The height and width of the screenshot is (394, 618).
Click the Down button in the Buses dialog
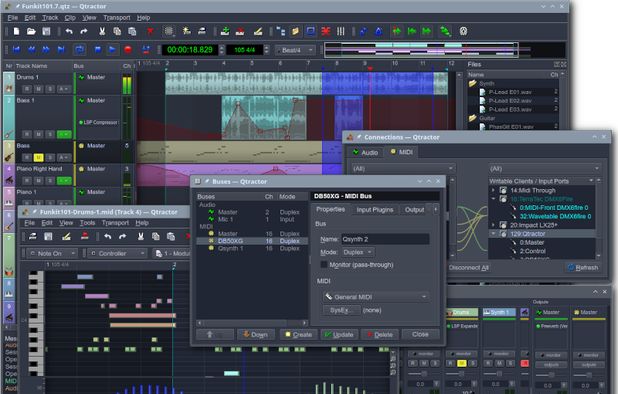pyautogui.click(x=255, y=335)
